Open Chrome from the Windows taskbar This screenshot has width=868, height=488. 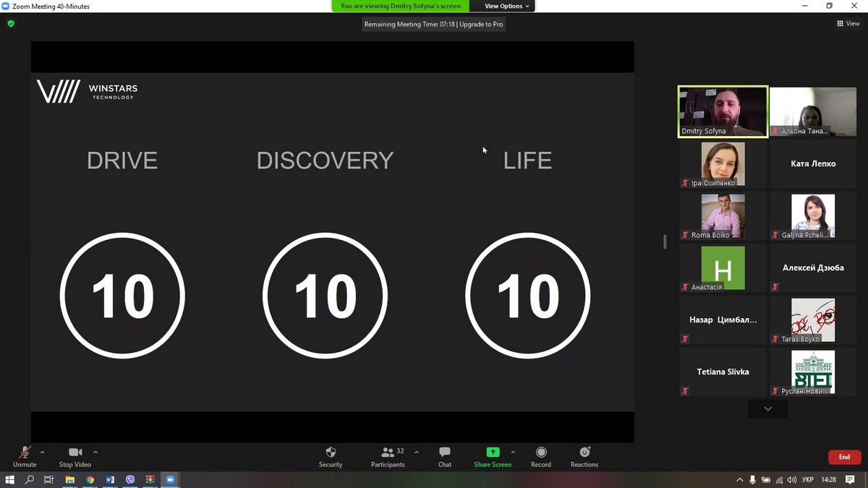(90, 479)
